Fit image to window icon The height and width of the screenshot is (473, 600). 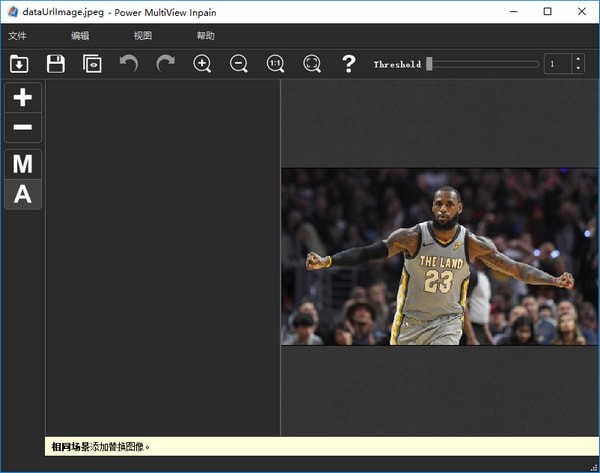(312, 64)
